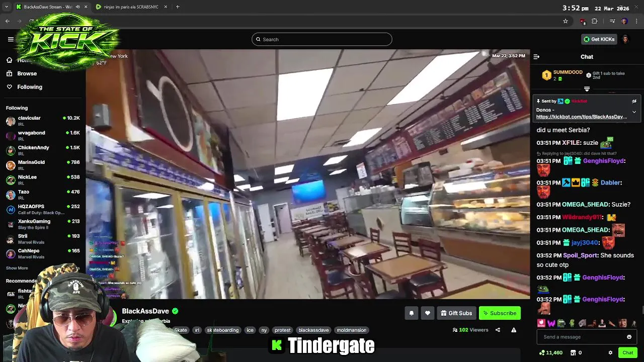Click the Pepe frog emote in quick emotes
Screen dimensions: 644x362
(x=561, y=323)
